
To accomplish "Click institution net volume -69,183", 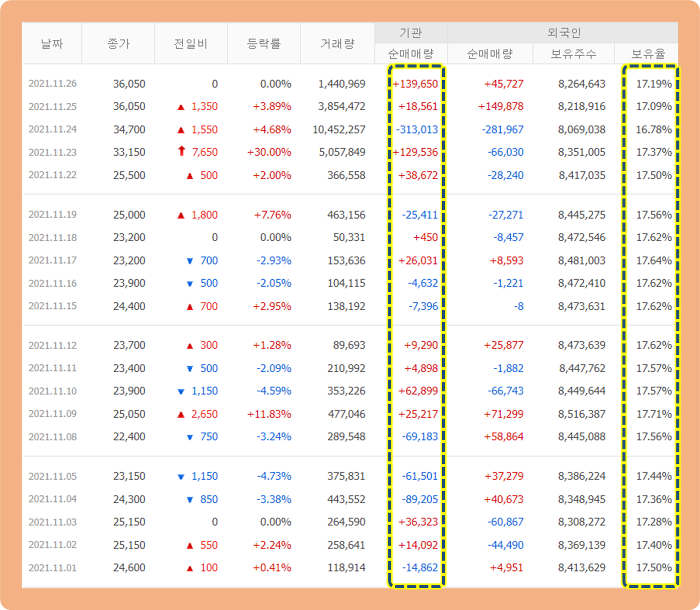I will 420,437.
